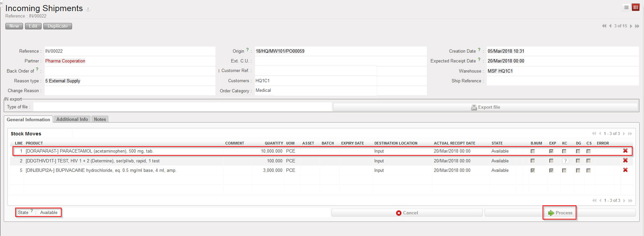This screenshot has height=236, width=644.
Task: Delete the BUPIVACAINE stock move line
Action: pyautogui.click(x=625, y=170)
